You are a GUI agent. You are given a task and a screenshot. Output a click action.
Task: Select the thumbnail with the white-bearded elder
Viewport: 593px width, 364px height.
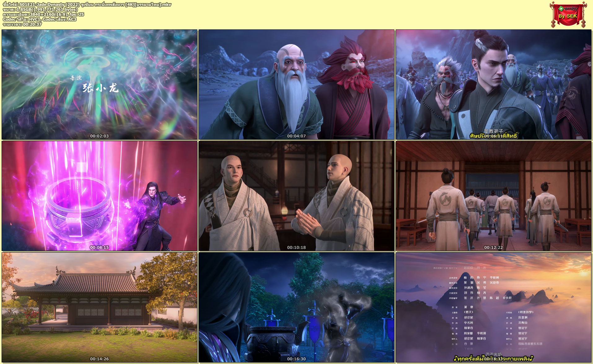pos(296,84)
